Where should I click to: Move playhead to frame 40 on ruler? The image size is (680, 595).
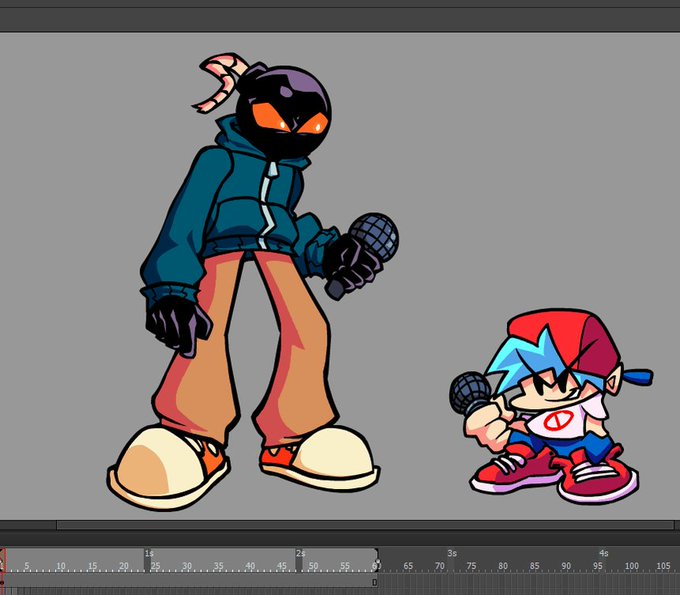click(x=250, y=566)
